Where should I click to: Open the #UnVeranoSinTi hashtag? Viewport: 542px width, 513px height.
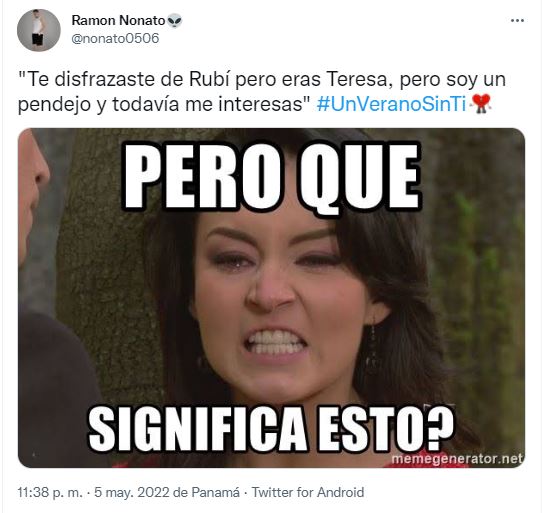(x=392, y=104)
